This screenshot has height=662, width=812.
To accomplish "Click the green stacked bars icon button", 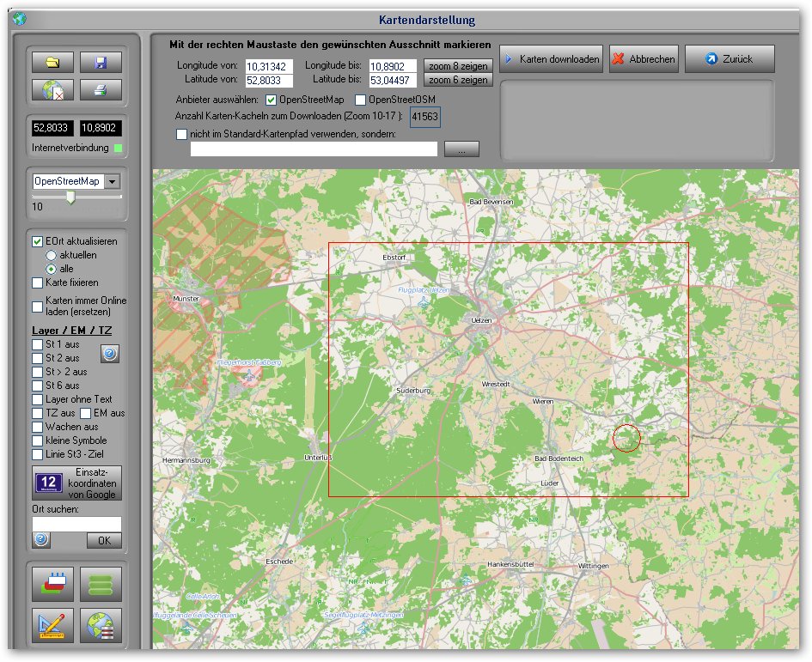I will pyautogui.click(x=101, y=584).
